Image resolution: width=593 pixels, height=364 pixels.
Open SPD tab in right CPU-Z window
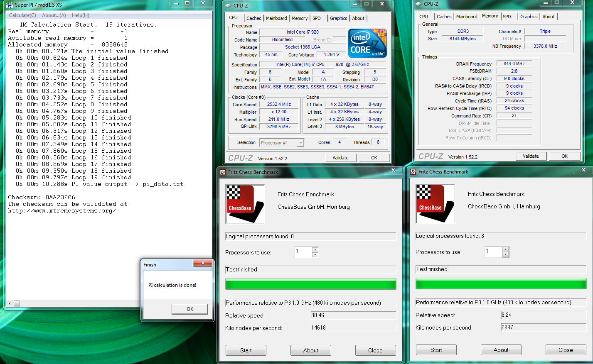(507, 17)
